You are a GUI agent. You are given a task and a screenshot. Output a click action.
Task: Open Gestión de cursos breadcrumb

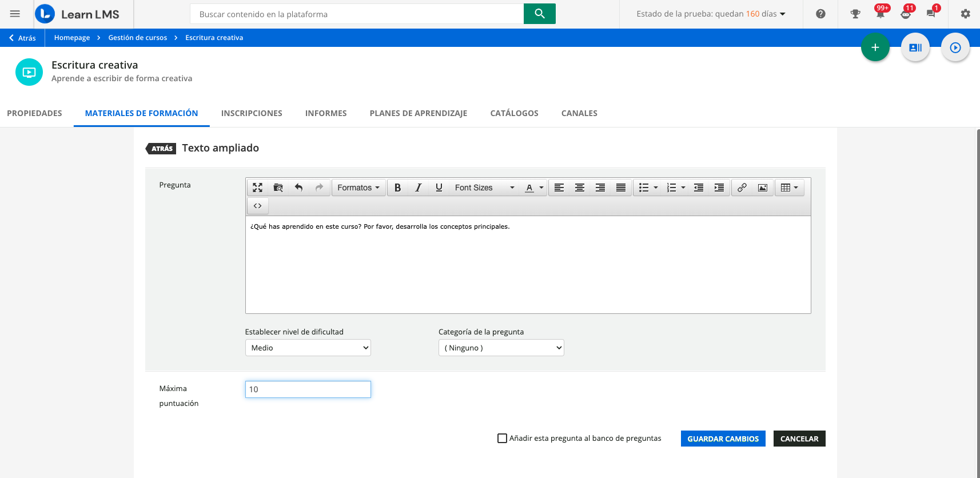tap(138, 38)
